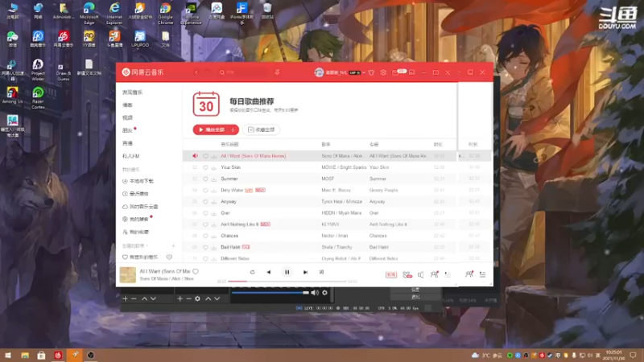Sort by the music title column header
Screen dimensions: 644x362
(229, 145)
